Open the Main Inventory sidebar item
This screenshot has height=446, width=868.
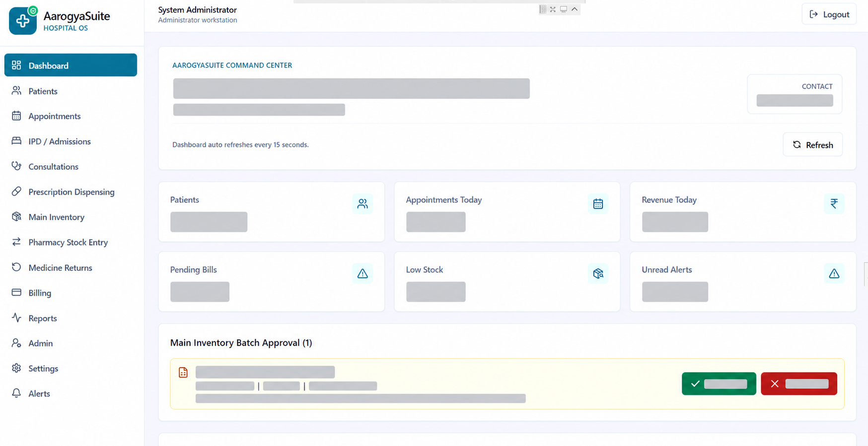71,217
